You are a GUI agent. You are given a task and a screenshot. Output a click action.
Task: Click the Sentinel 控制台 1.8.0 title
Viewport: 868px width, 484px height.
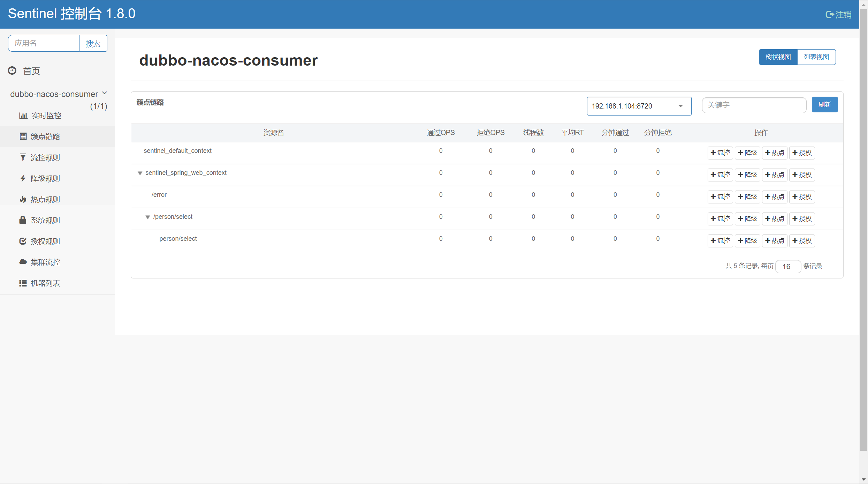[72, 14]
